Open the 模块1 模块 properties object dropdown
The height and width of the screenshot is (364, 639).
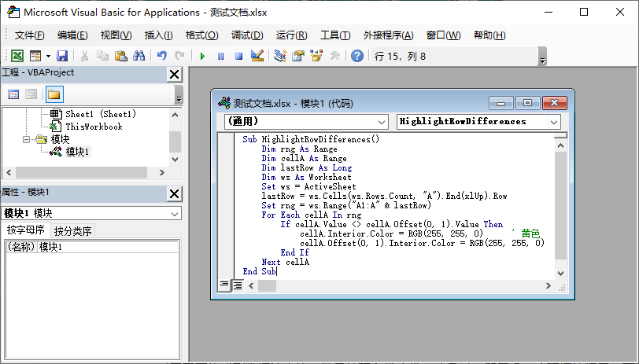[x=175, y=213]
